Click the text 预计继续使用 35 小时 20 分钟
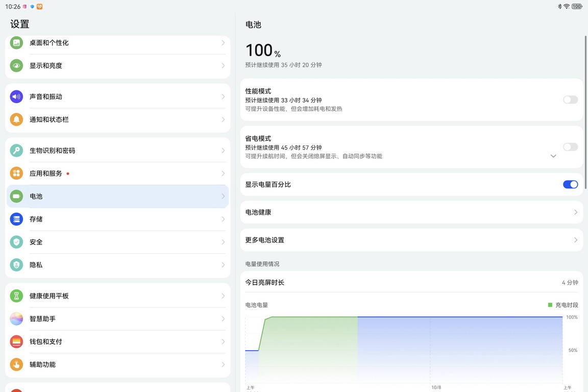The height and width of the screenshot is (392, 588). coord(283,65)
